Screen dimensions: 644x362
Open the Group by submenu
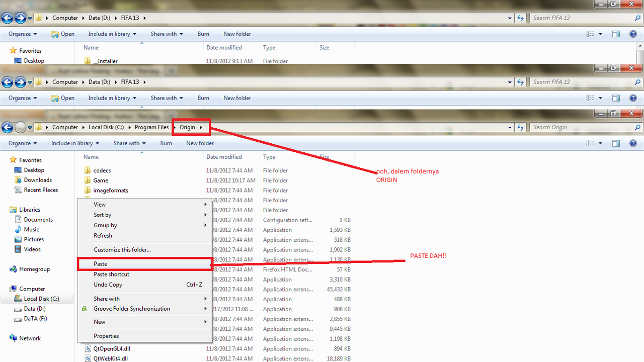tap(144, 225)
